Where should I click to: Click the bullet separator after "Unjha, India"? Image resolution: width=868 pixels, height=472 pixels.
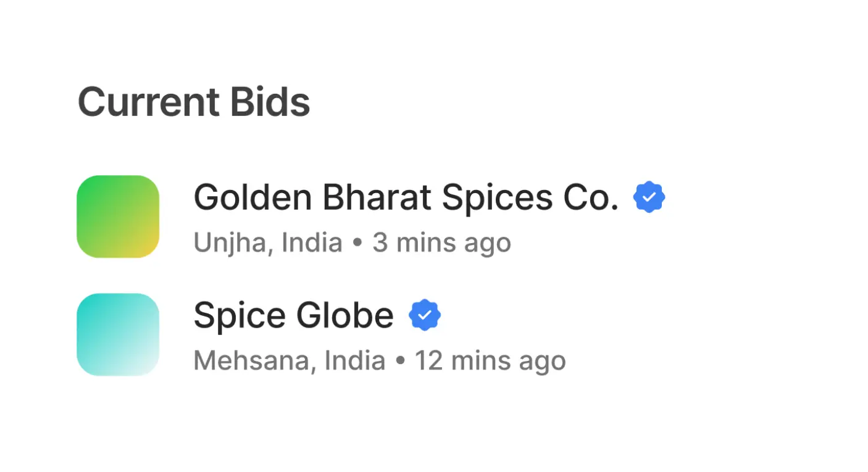click(357, 243)
